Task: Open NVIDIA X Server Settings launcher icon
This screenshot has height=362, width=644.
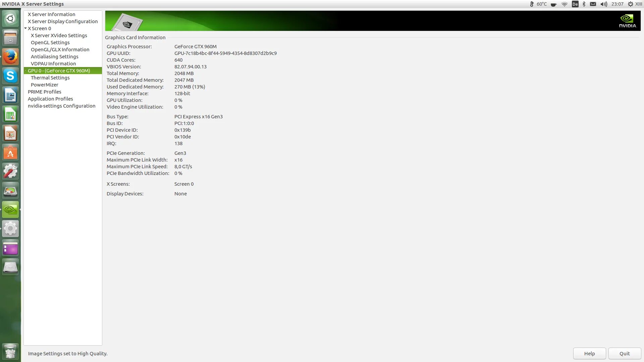Action: [10, 209]
